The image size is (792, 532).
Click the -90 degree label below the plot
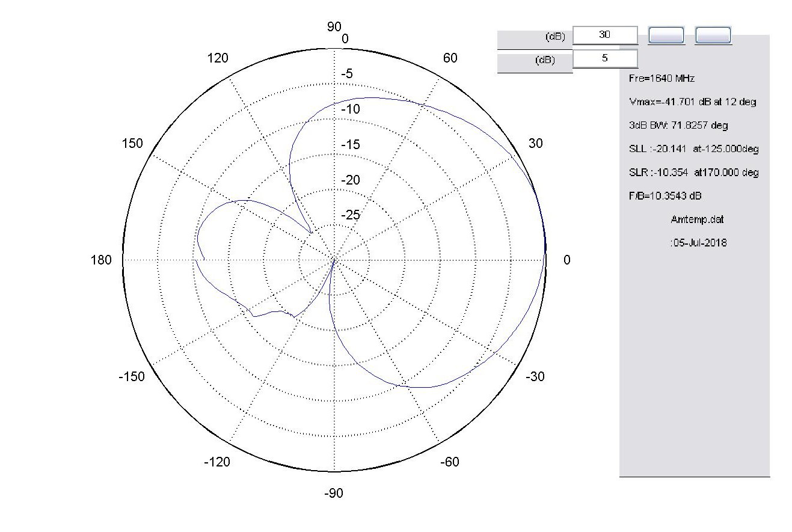point(334,494)
